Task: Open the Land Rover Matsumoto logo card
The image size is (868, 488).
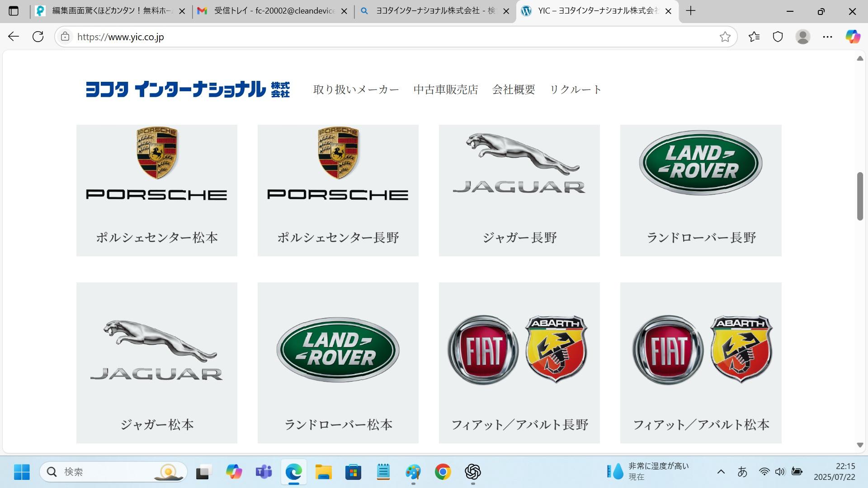Action: 338,363
